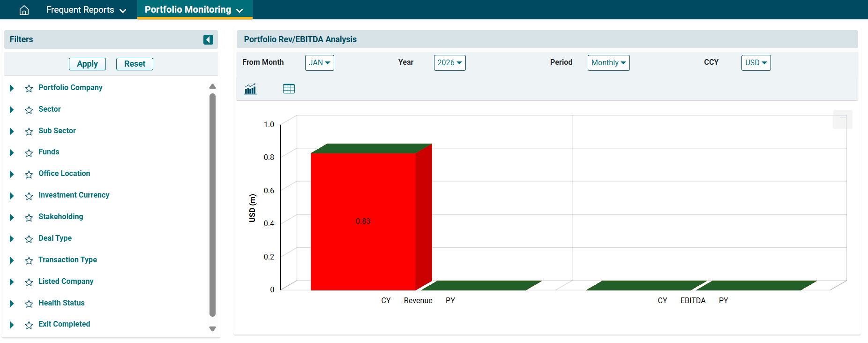Open the Period Monthly dropdown
This screenshot has width=868, height=343.
[608, 63]
